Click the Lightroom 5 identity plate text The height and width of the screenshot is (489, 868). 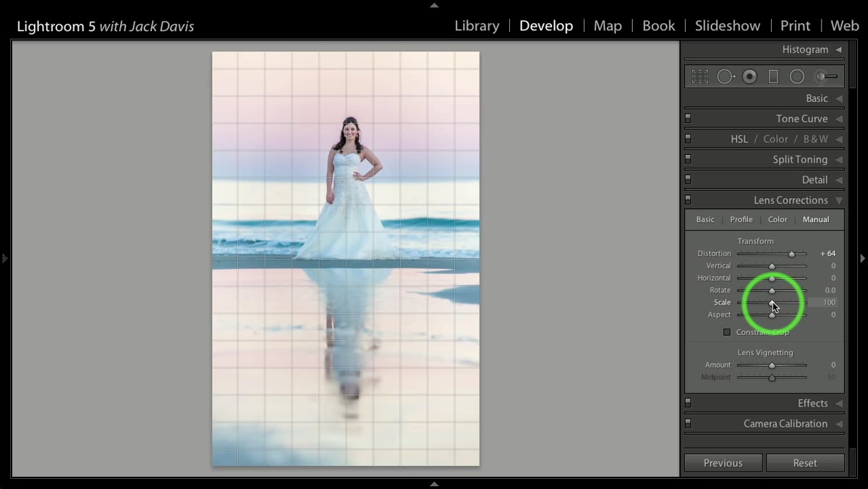click(105, 27)
